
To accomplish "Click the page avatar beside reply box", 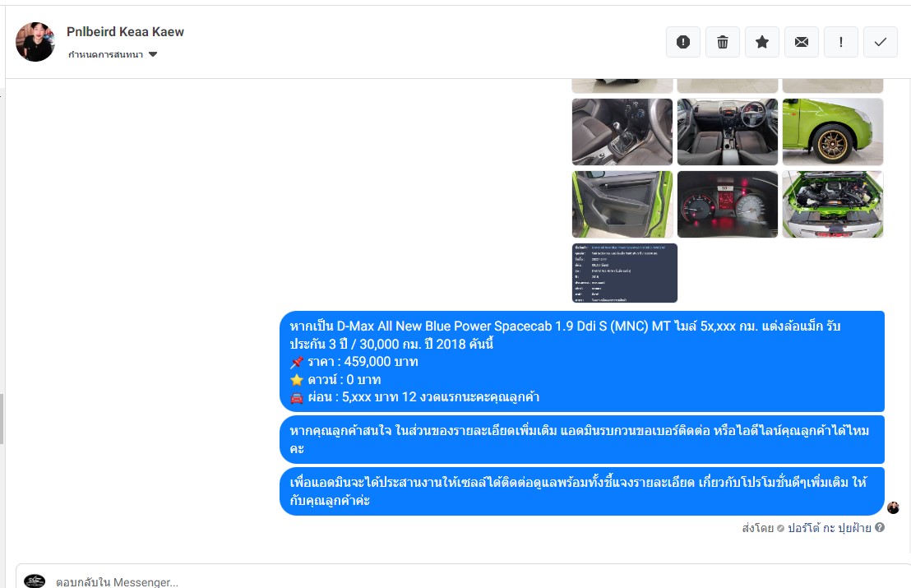I will pos(35,581).
